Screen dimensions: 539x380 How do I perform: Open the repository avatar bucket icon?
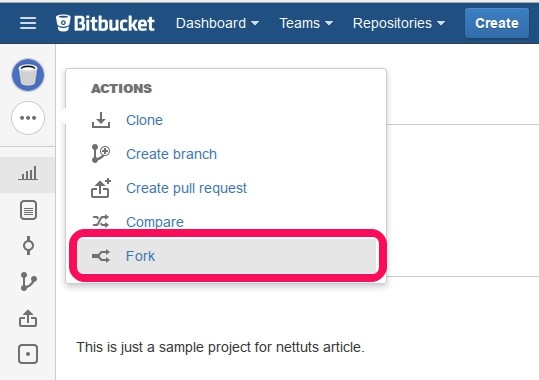point(28,75)
